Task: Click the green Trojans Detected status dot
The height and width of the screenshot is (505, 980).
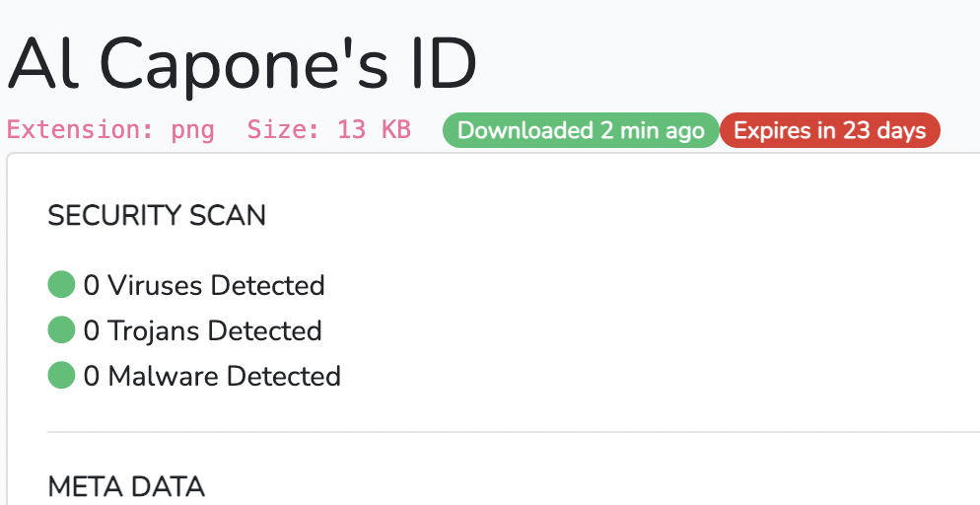Action: 61,329
